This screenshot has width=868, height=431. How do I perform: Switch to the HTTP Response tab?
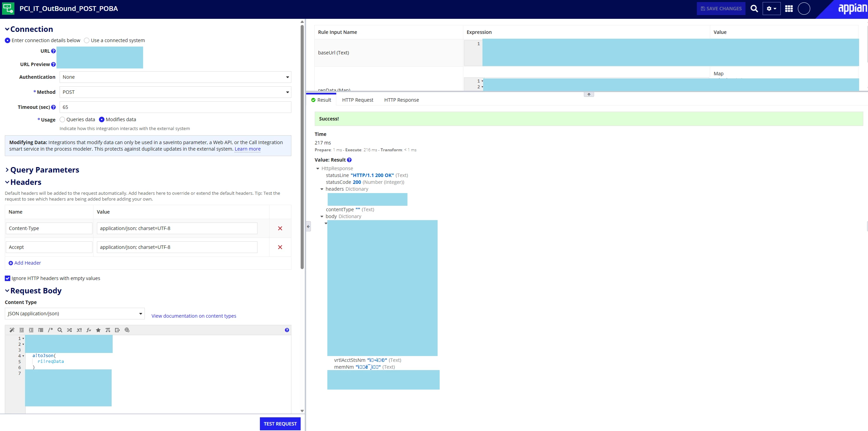tap(401, 100)
